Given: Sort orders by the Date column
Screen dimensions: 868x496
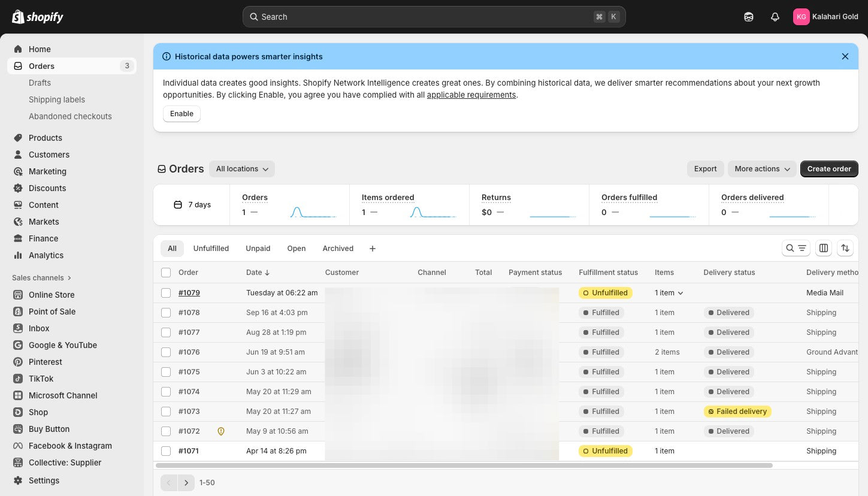Looking at the screenshot, I should [x=258, y=273].
